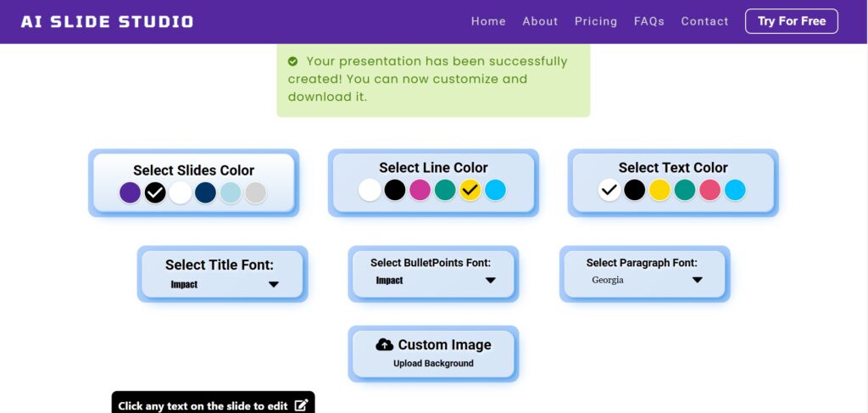
Task: Open the FAQs navigation link
Action: (x=649, y=21)
